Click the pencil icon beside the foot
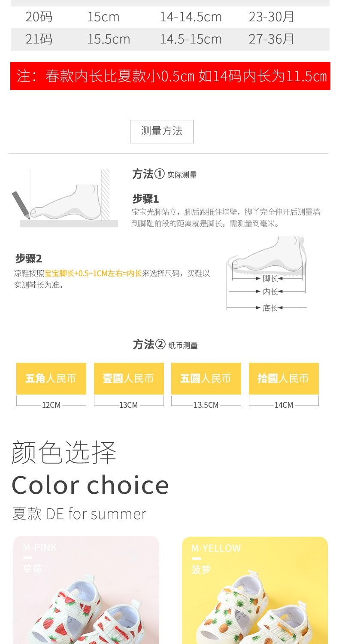 21,204
